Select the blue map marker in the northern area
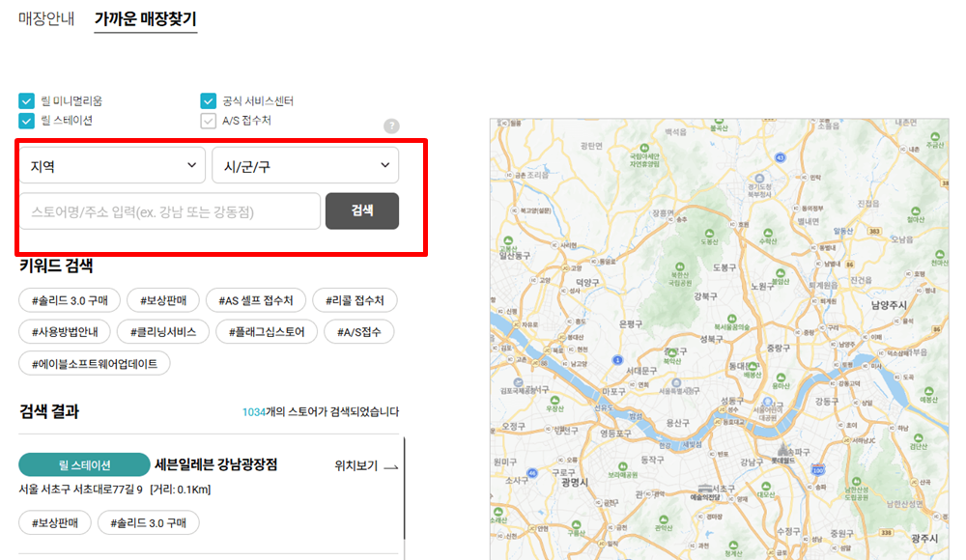The width and height of the screenshot is (966, 560). click(x=780, y=156)
